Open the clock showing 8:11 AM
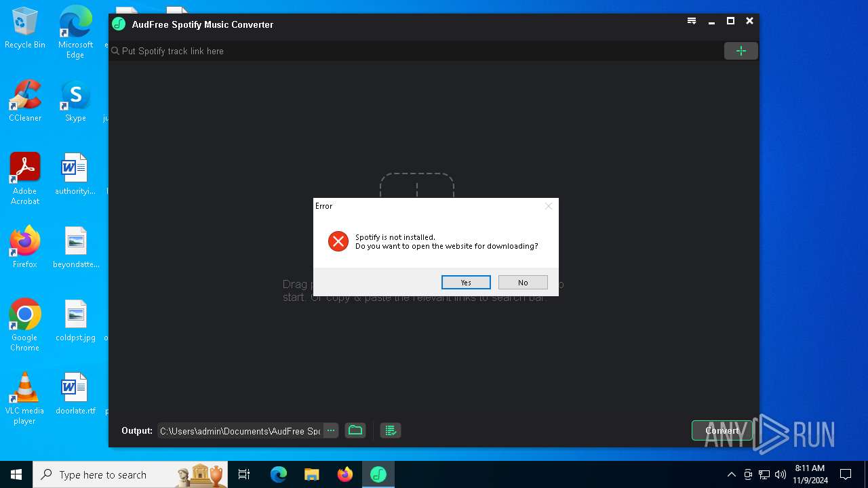 click(x=810, y=474)
